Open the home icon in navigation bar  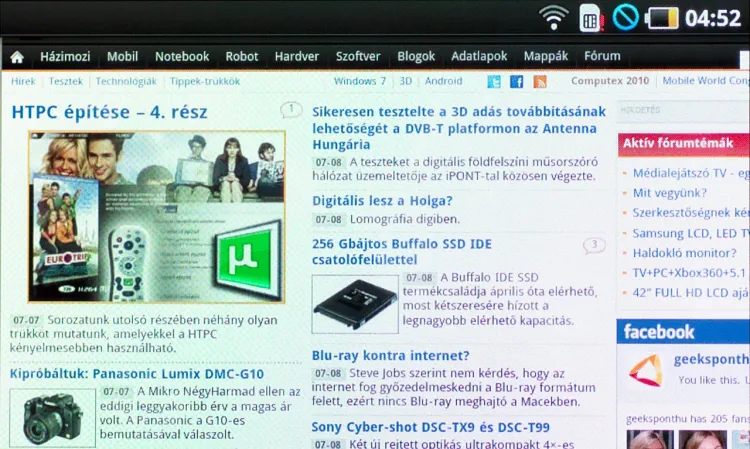click(x=17, y=57)
